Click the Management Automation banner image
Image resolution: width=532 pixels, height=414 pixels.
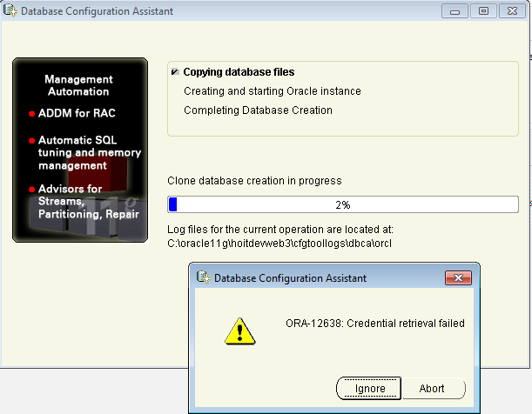pos(80,150)
